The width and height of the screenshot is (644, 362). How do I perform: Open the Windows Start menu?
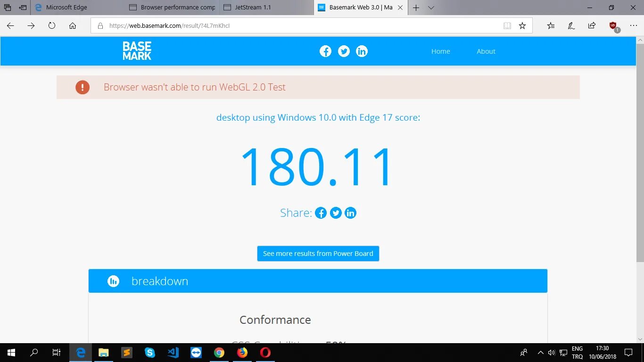pyautogui.click(x=11, y=353)
